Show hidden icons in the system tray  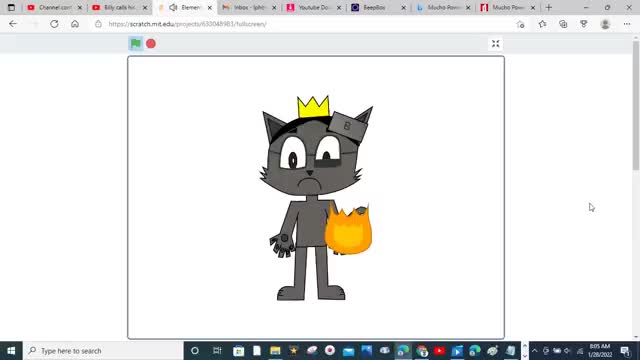(x=534, y=351)
